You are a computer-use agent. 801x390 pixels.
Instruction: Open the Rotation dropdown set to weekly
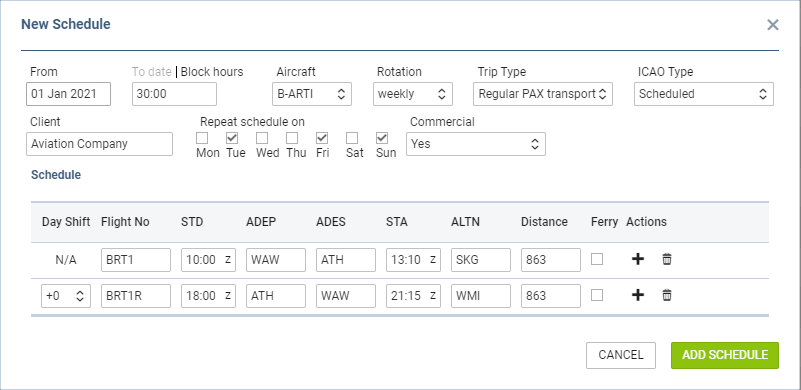tap(412, 94)
